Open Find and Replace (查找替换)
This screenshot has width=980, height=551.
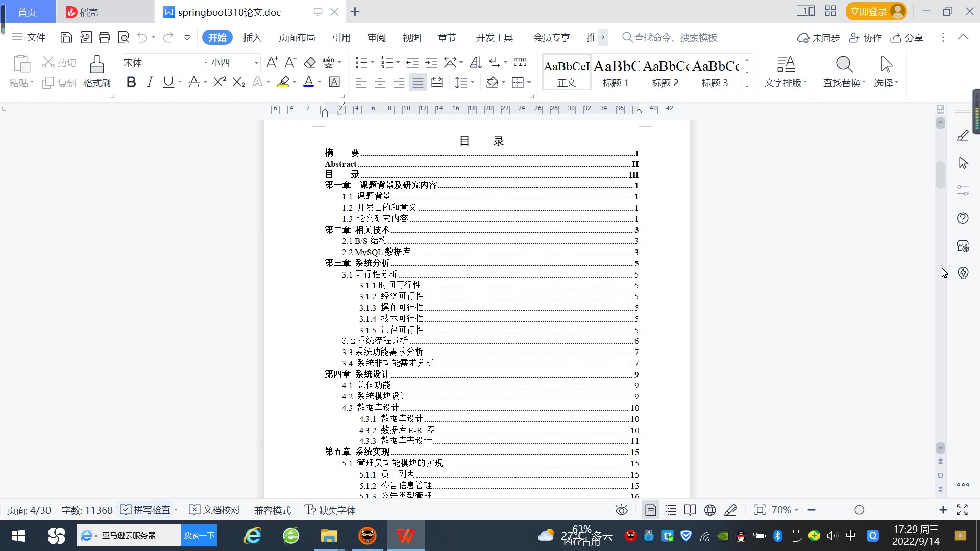tap(844, 72)
